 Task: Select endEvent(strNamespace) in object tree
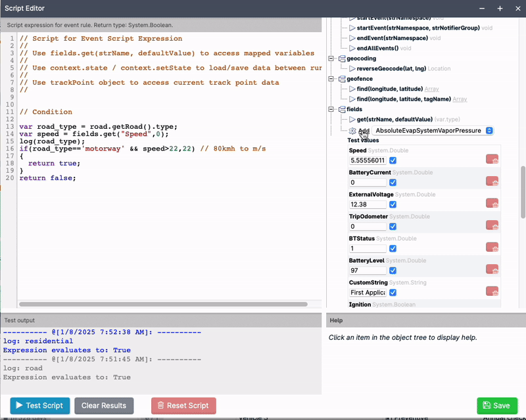point(393,38)
